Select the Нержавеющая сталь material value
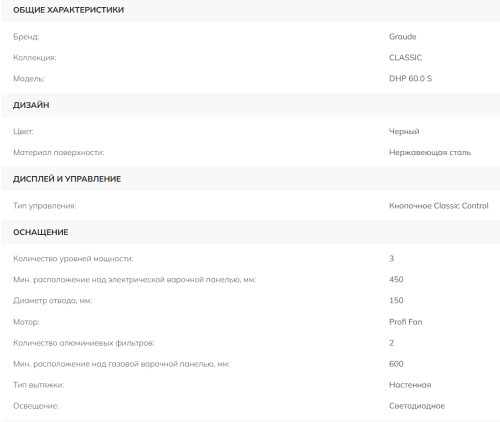500x422 pixels. tap(430, 153)
